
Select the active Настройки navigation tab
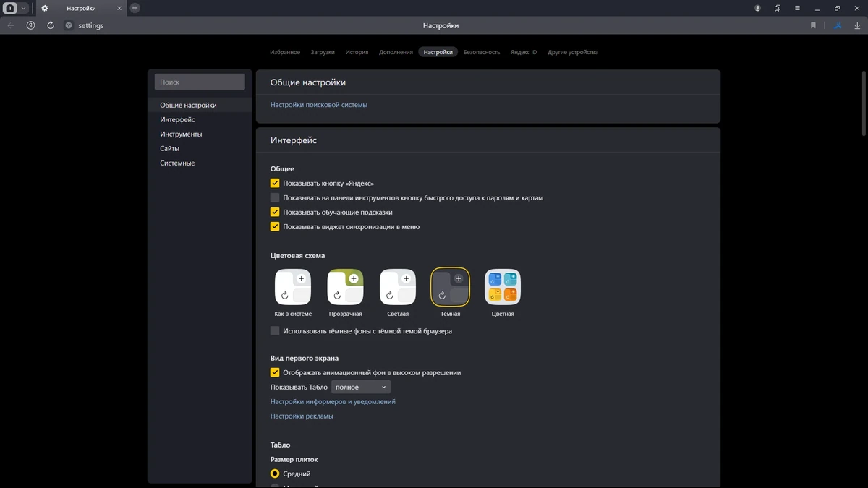pyautogui.click(x=438, y=52)
